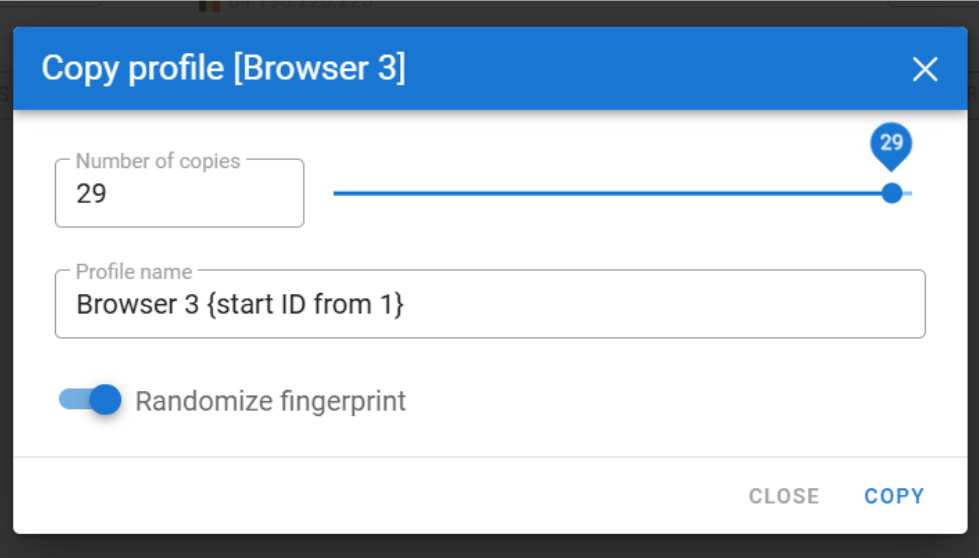The image size is (979, 558).
Task: Disable the Randomize fingerprint toggle
Action: click(x=91, y=400)
